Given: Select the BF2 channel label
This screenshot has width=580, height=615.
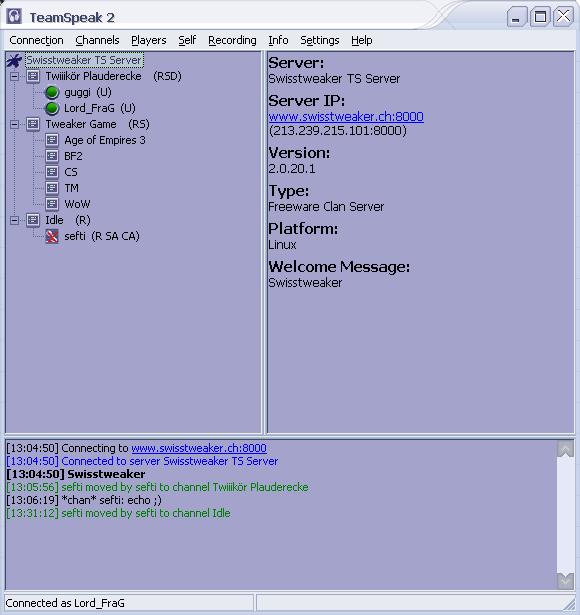Looking at the screenshot, I should [73, 156].
